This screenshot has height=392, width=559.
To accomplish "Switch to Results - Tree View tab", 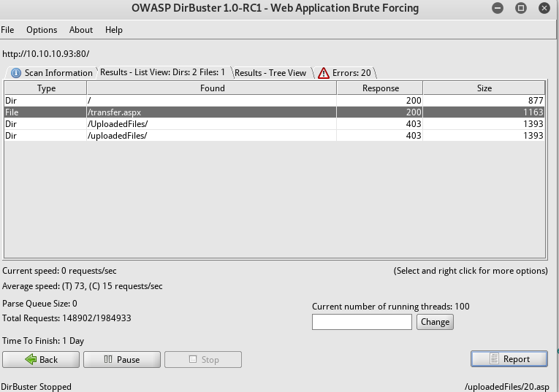I will (270, 73).
